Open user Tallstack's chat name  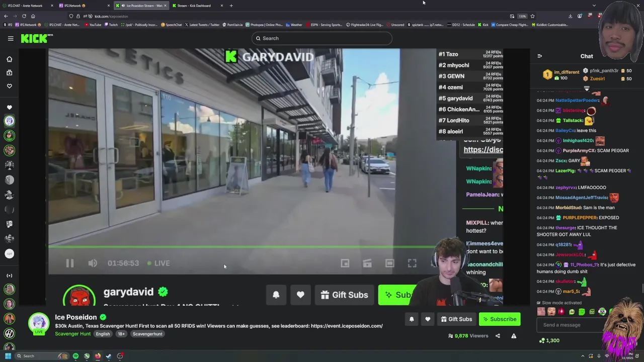(573, 121)
